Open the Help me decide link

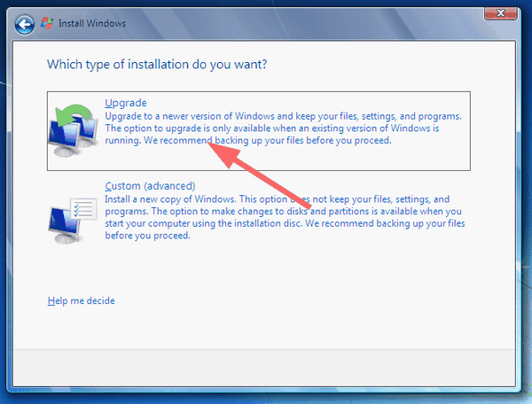(81, 300)
